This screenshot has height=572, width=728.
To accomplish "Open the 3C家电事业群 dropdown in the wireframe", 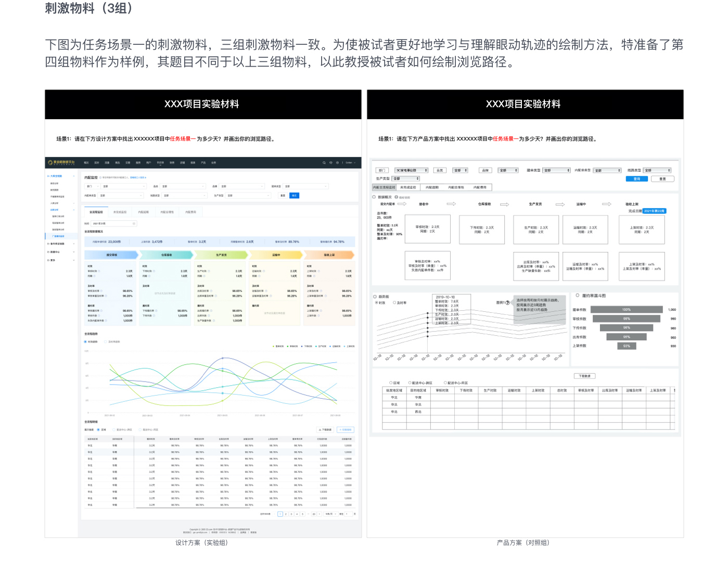I will pyautogui.click(x=411, y=170).
